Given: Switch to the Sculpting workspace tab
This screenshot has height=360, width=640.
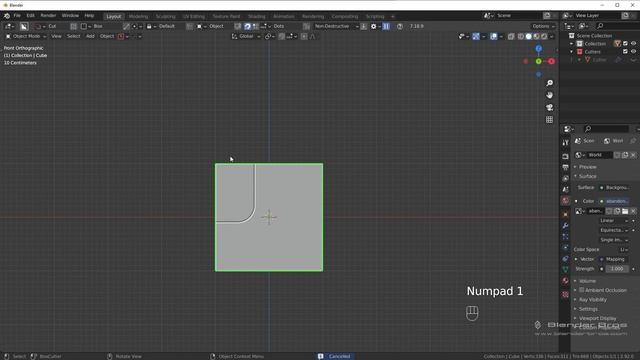Looking at the screenshot, I should click(165, 16).
